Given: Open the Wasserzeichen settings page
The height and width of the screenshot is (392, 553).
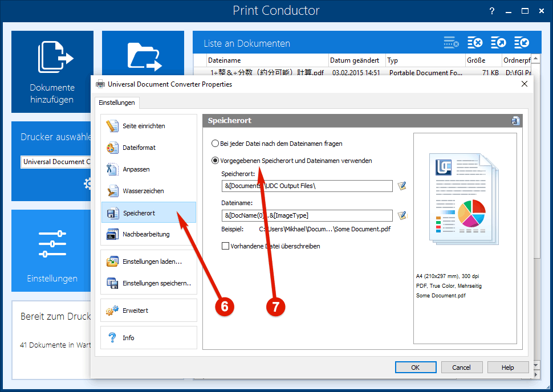Looking at the screenshot, I should pos(148,191).
